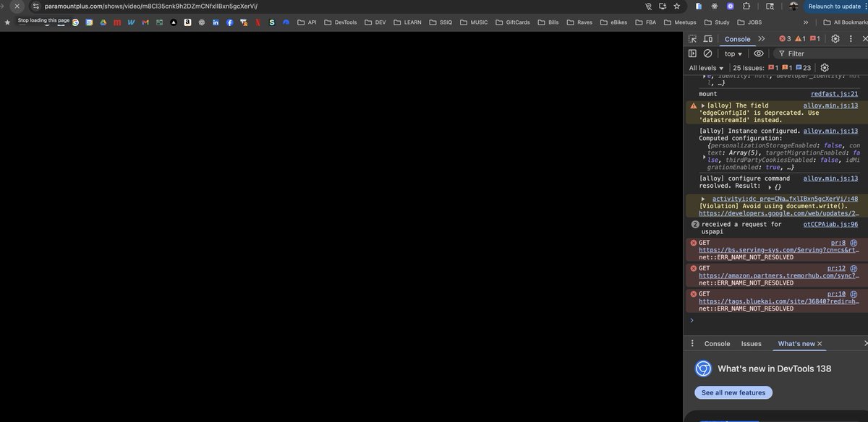Open the Chrome profile avatar
This screenshot has width=868, height=422.
(x=793, y=6)
